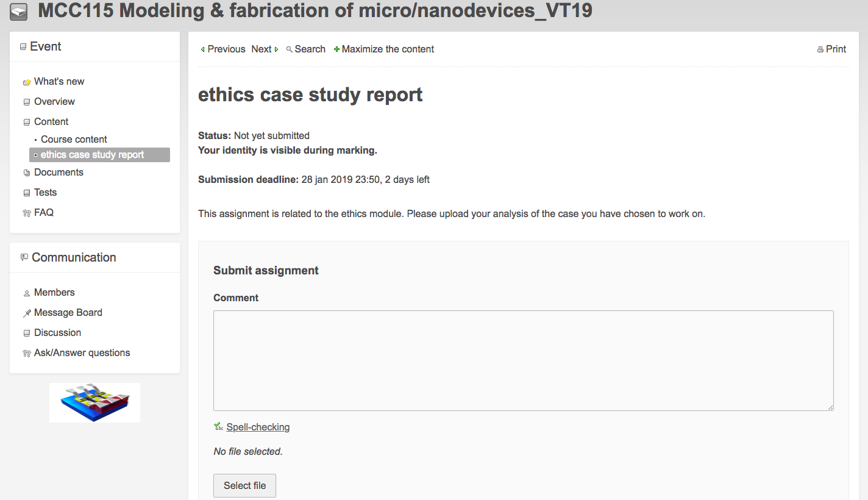This screenshot has width=868, height=500.
Task: Click the What's new folder icon
Action: point(26,82)
